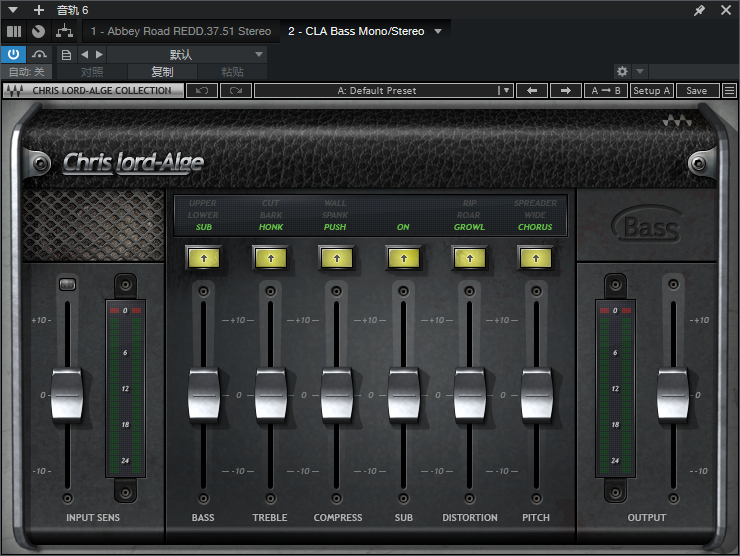The image size is (740, 556).
Task: Click the preset document icon
Action: (67, 55)
